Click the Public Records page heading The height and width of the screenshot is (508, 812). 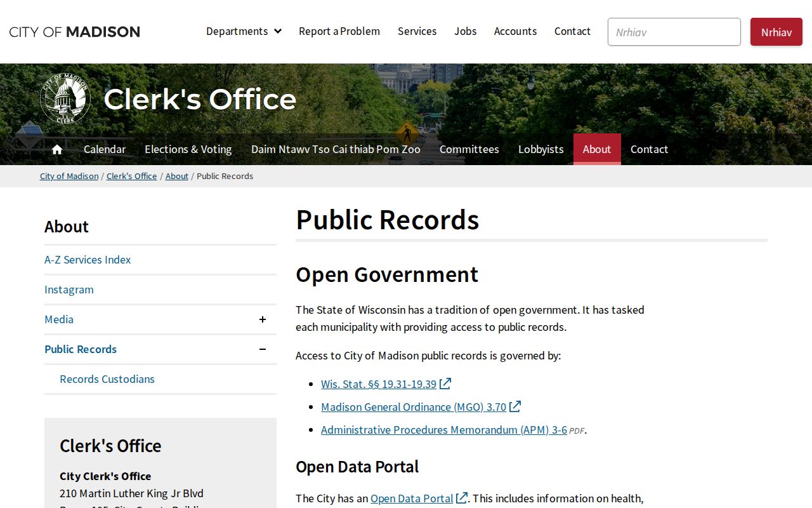click(388, 220)
